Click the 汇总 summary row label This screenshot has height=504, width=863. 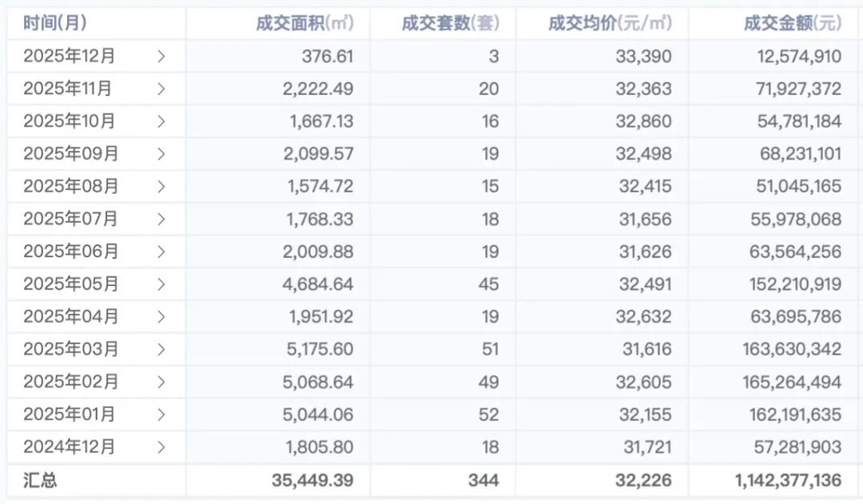click(x=40, y=480)
